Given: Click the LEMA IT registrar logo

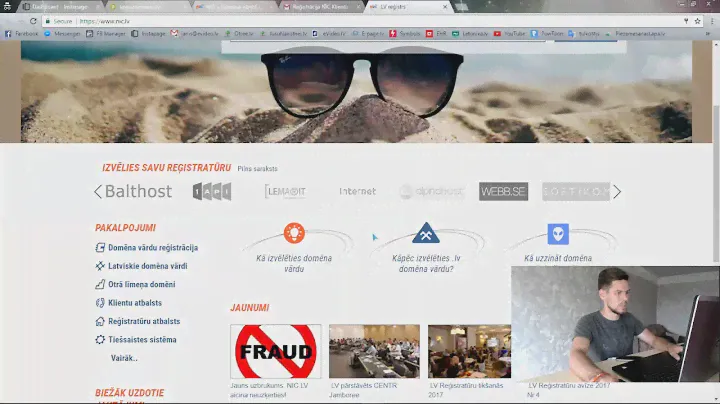Looking at the screenshot, I should (x=285, y=191).
